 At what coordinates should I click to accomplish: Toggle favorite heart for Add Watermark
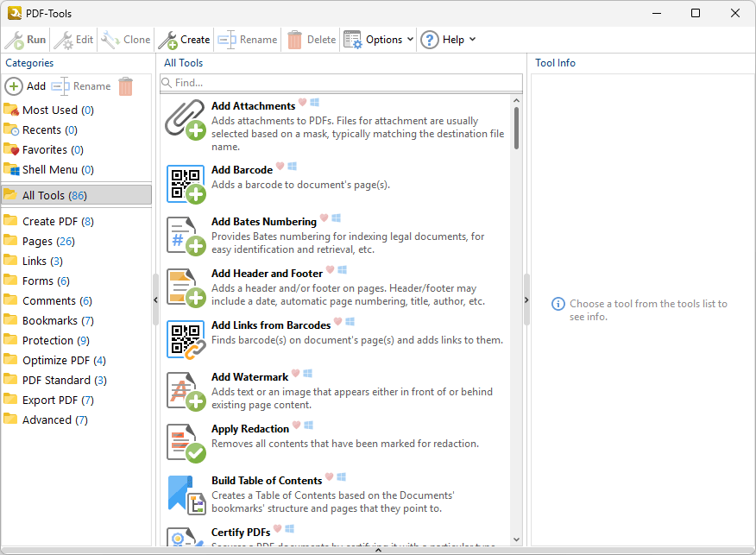(x=295, y=373)
